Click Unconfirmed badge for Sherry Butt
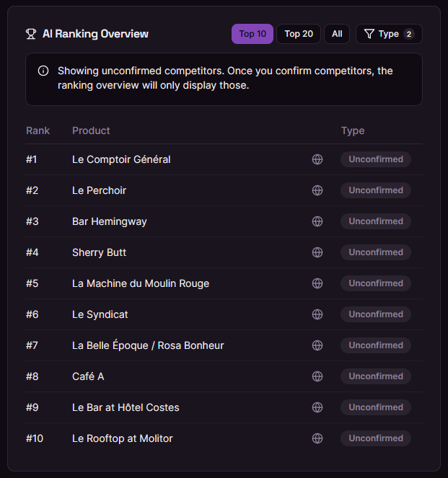This screenshot has width=448, height=478. point(376,252)
